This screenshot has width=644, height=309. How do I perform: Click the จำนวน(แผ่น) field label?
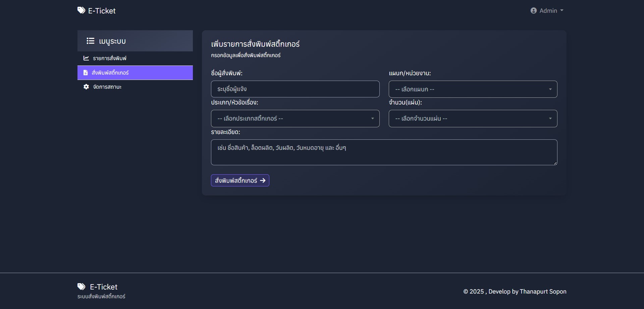point(406,102)
